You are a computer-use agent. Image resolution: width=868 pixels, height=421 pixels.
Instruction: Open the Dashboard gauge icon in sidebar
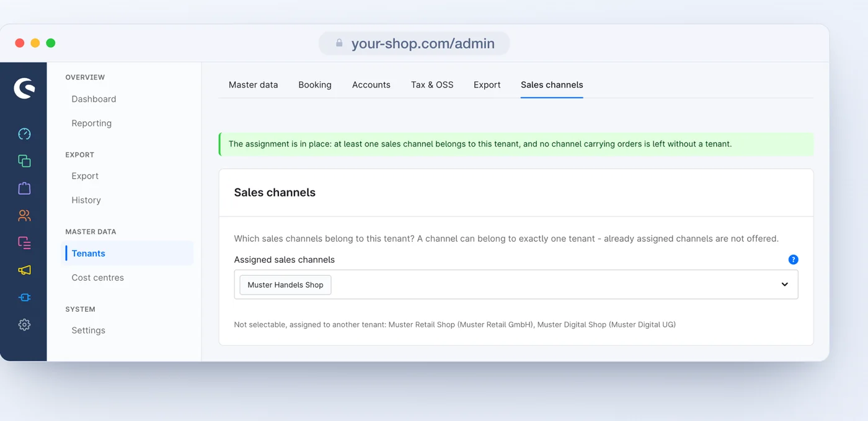click(24, 134)
